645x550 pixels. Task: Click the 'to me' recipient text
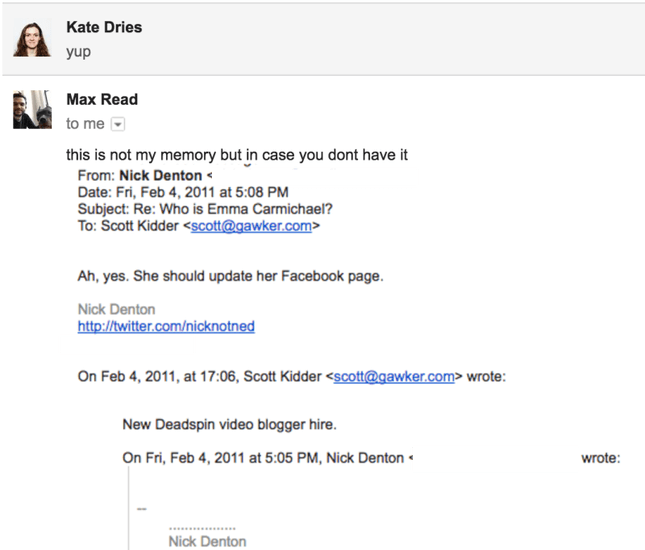coord(85,123)
